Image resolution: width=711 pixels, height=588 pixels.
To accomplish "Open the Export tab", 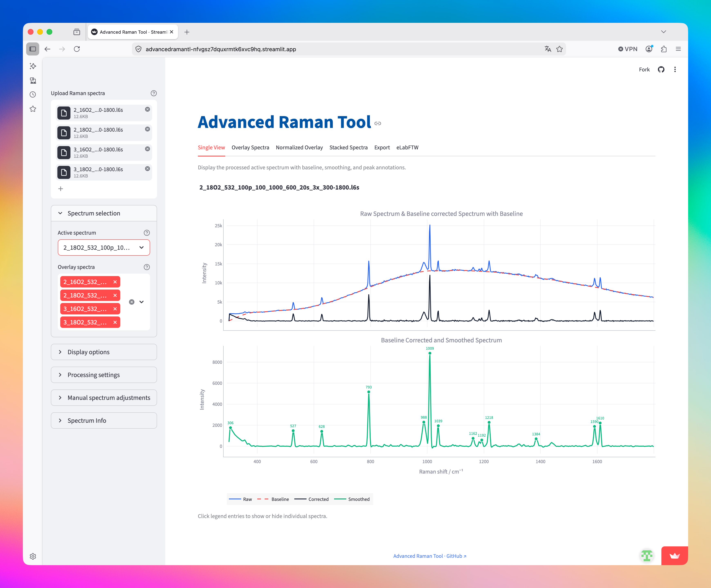I will tap(382, 148).
